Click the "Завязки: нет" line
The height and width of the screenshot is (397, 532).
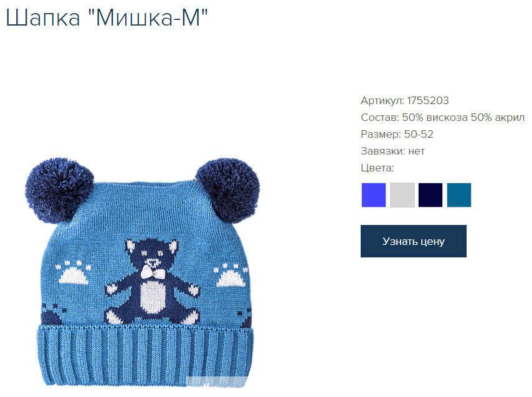point(392,151)
